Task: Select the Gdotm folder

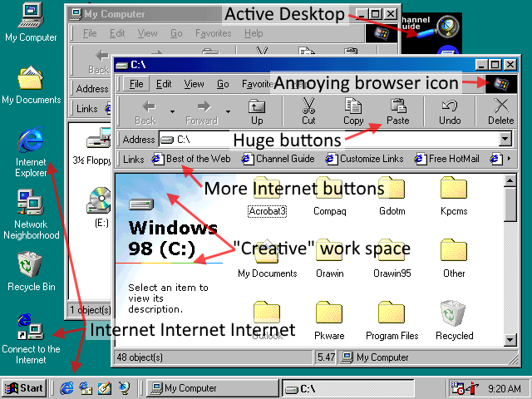Action: [x=392, y=197]
